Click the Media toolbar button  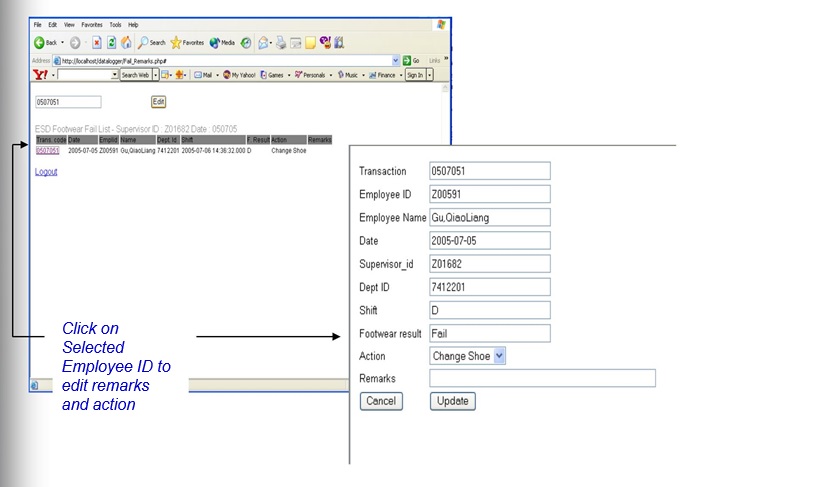222,43
